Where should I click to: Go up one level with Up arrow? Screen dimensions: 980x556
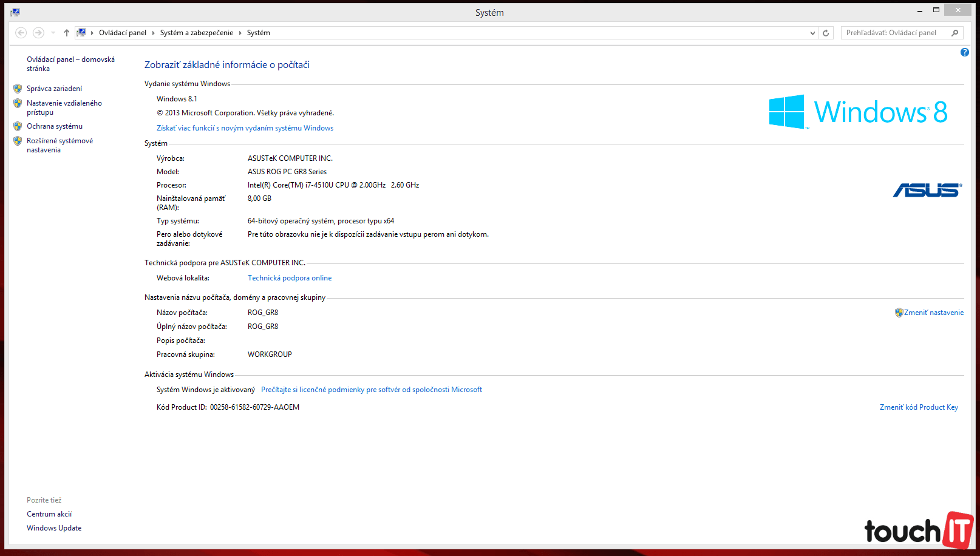point(67,33)
